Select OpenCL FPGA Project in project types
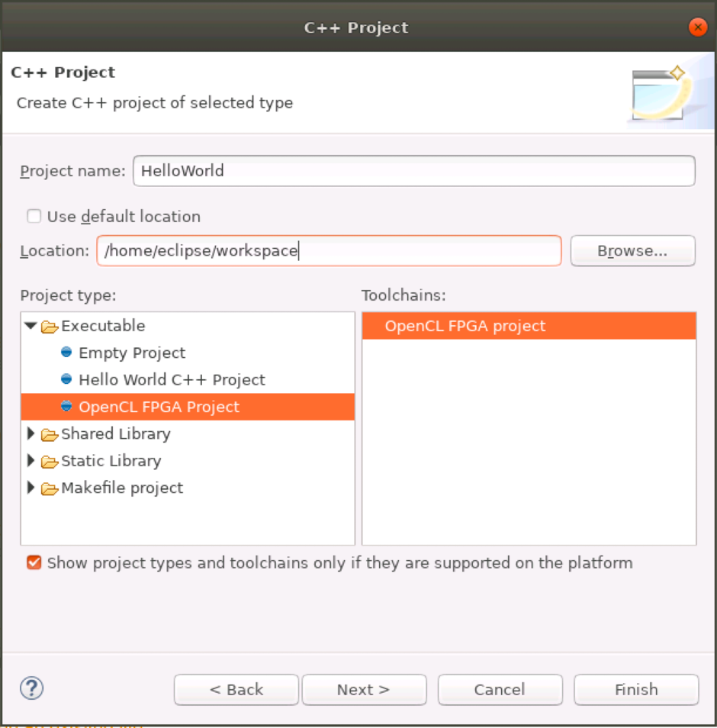The width and height of the screenshot is (717, 728). click(x=159, y=407)
